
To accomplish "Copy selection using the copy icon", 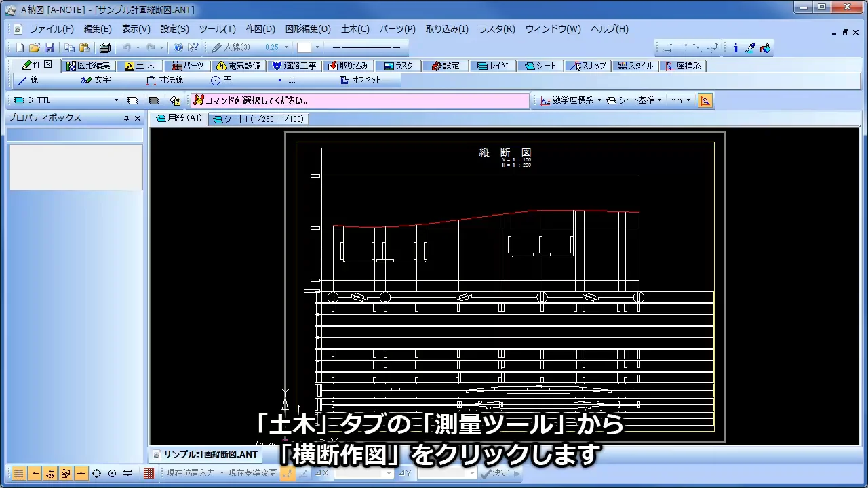I will coord(69,47).
